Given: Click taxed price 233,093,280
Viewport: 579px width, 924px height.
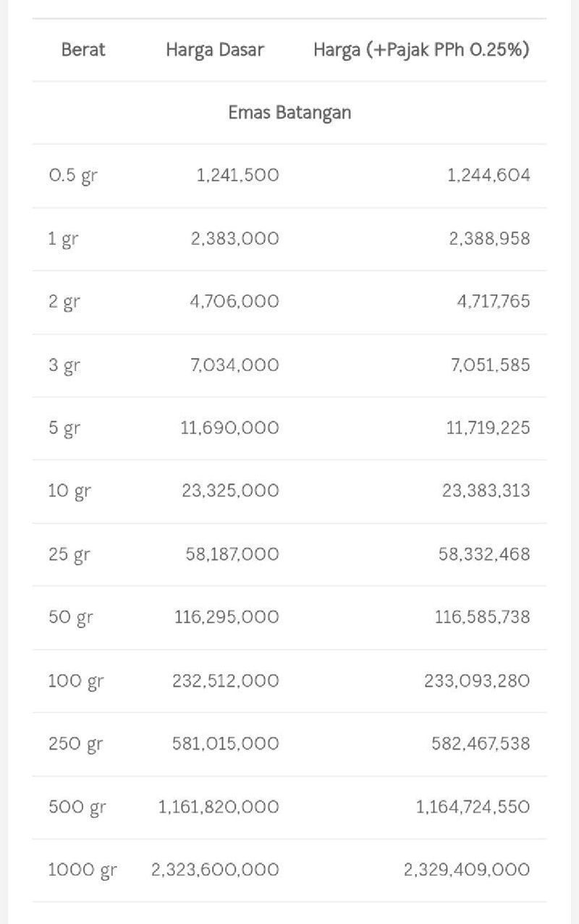Looking at the screenshot, I should tap(477, 681).
